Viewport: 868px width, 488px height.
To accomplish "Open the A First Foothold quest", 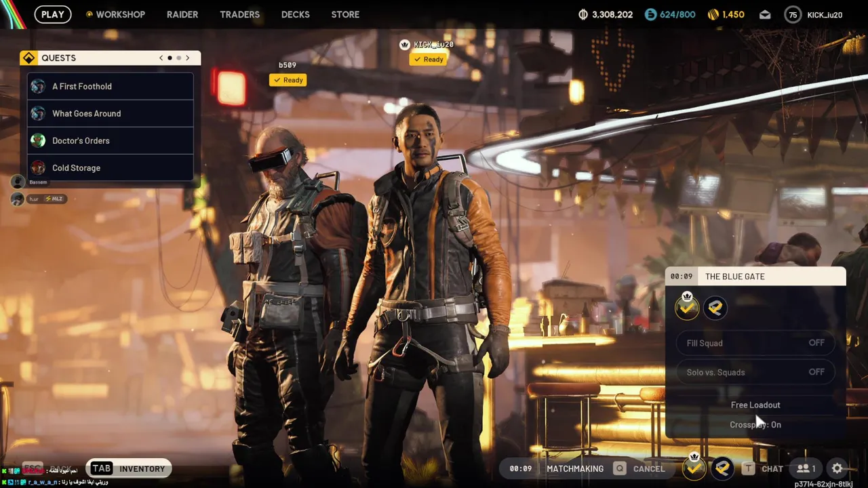I will (111, 86).
